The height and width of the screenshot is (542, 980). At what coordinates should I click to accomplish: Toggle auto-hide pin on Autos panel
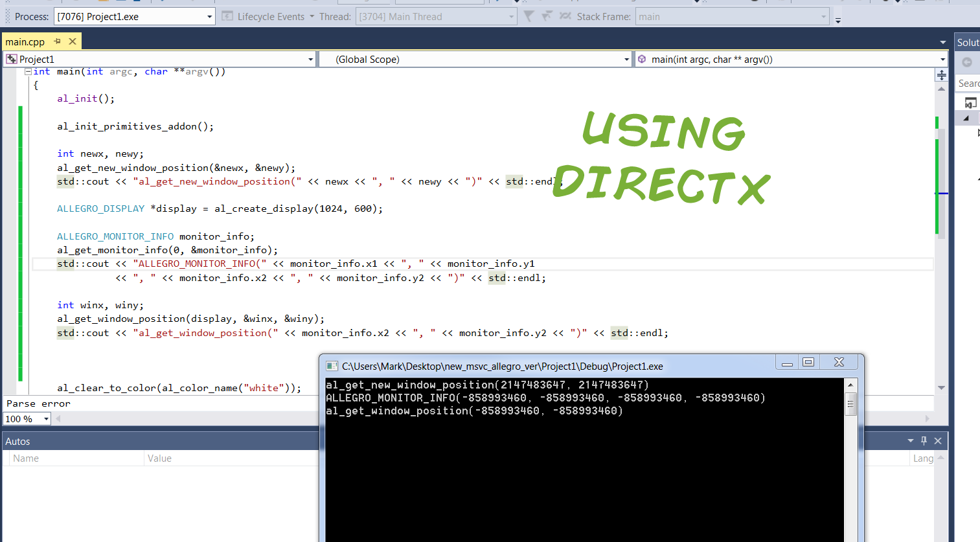click(924, 441)
